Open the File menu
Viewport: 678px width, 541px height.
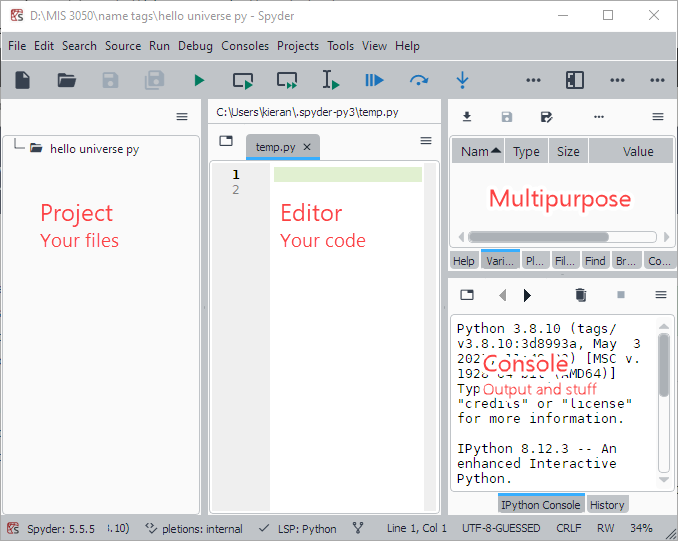click(17, 46)
